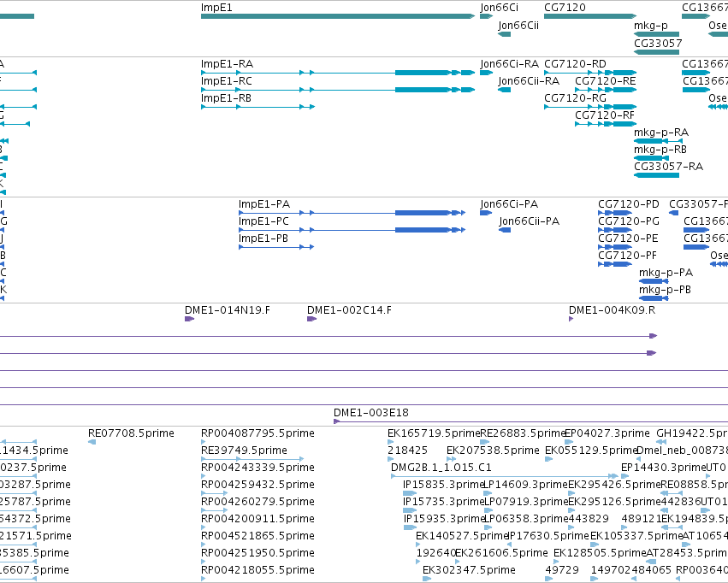Click the DMG2B.1_1.O15.C1 label
Screen dimensions: 728x583
click(x=441, y=468)
